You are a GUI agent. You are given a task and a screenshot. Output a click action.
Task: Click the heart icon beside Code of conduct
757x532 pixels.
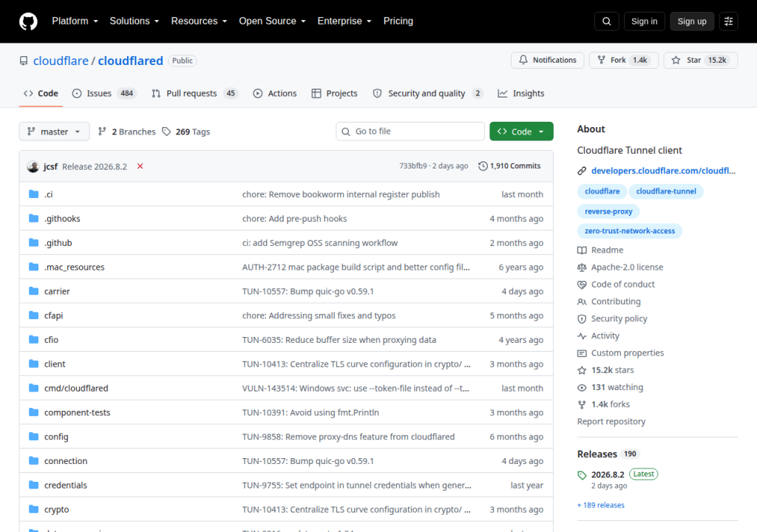[582, 284]
